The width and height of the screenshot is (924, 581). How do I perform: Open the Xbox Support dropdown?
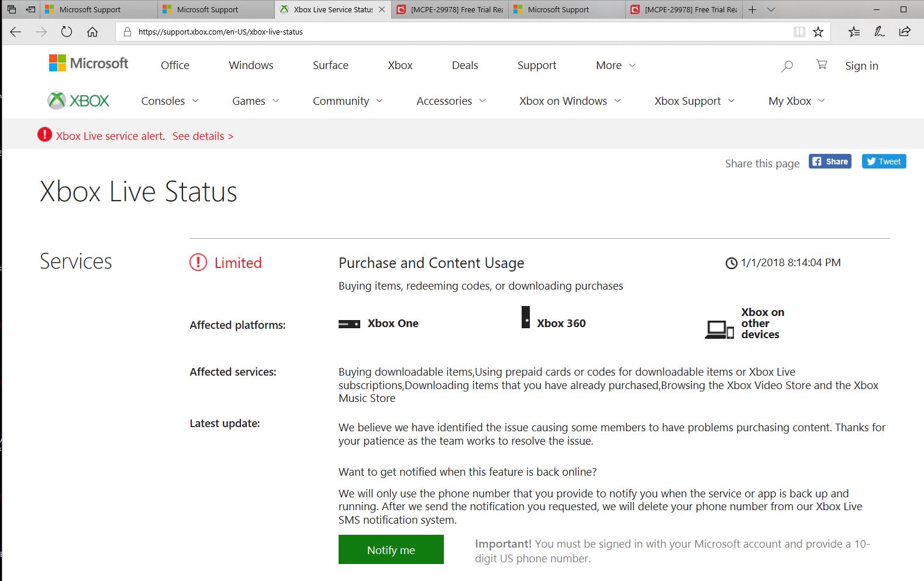(694, 101)
